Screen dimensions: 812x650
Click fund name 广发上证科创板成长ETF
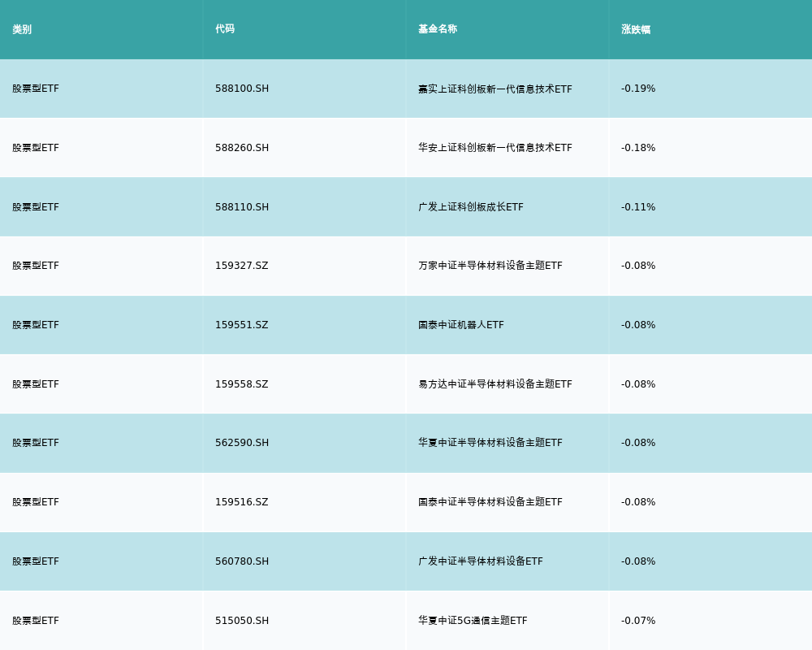(471, 207)
